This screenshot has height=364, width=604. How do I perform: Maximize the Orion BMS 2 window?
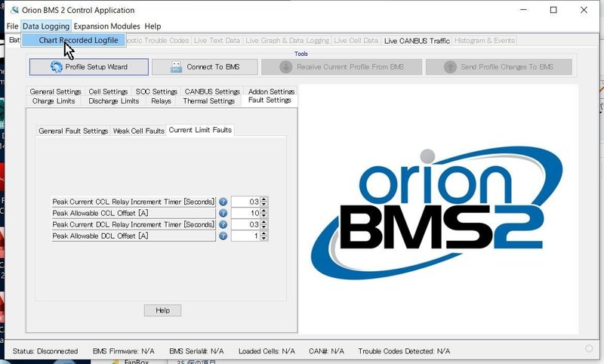[x=553, y=10]
